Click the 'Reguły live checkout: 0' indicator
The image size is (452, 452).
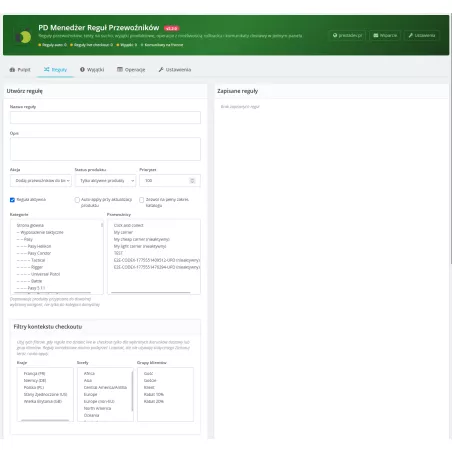(91, 45)
